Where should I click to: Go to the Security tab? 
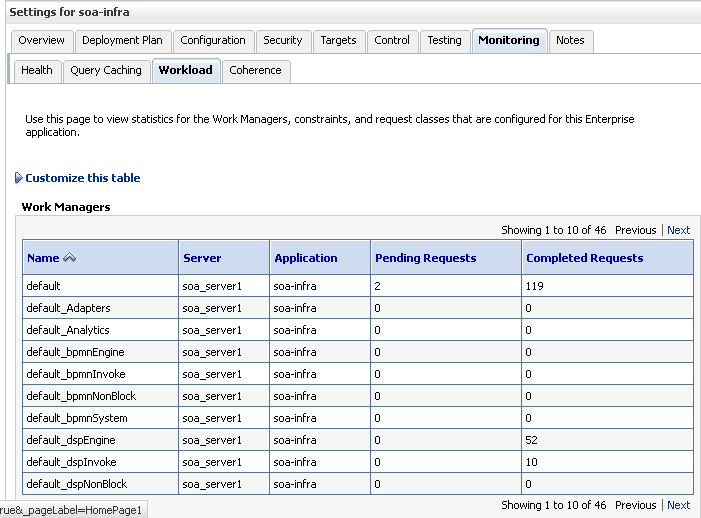283,41
